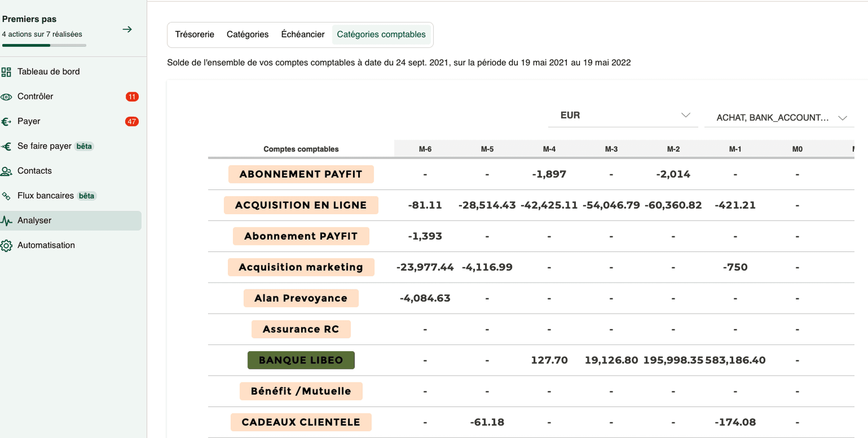The width and height of the screenshot is (868, 438).
Task: Select the Acquisition marketing tag
Action: pos(301,267)
